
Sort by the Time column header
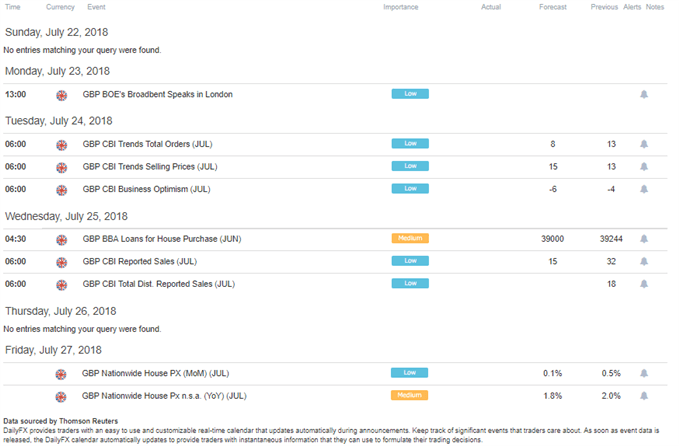13,7
